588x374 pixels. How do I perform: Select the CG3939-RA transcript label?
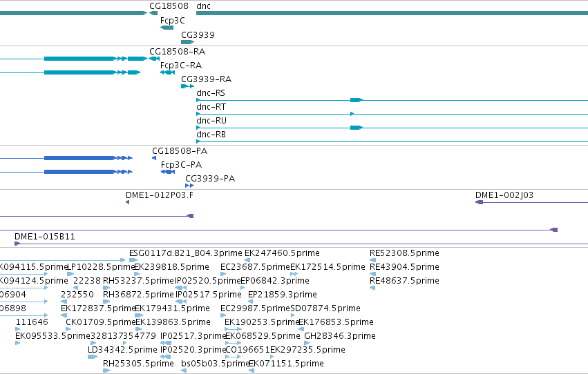click(x=207, y=79)
